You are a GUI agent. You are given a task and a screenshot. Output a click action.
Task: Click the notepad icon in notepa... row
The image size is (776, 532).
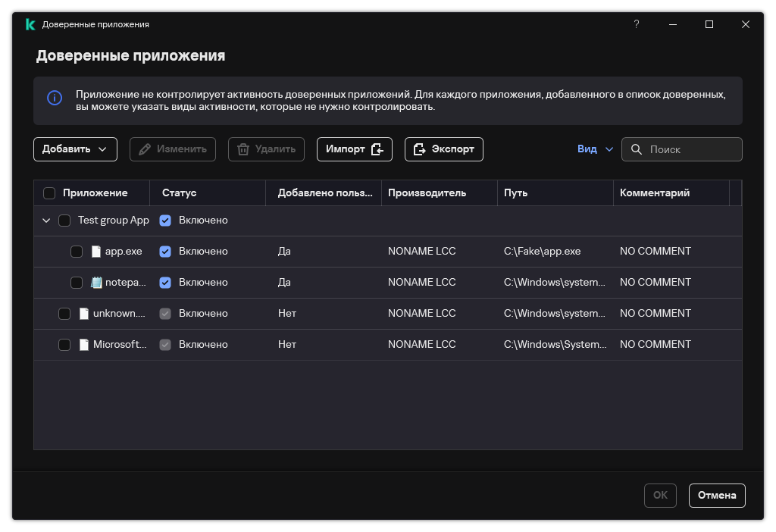point(96,283)
